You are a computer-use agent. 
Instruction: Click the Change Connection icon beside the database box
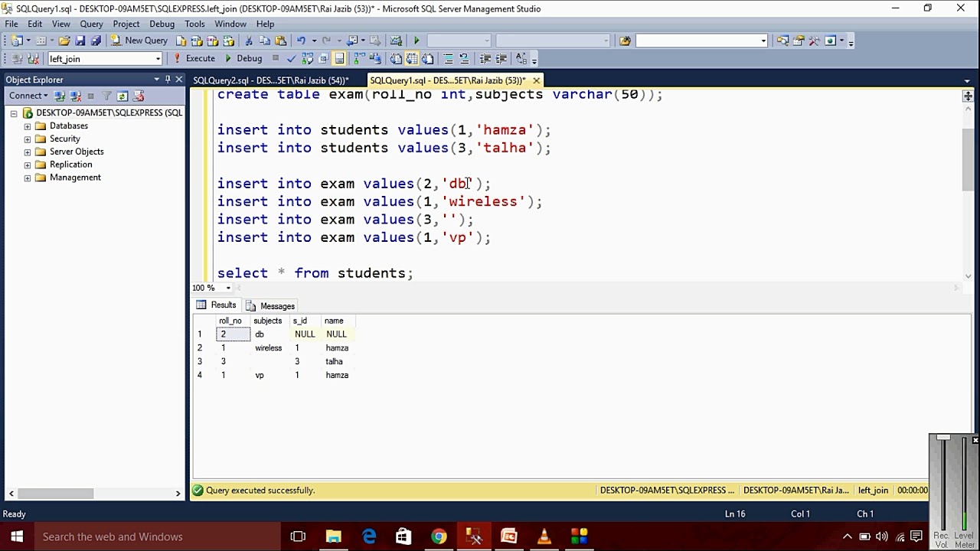pyautogui.click(x=32, y=59)
